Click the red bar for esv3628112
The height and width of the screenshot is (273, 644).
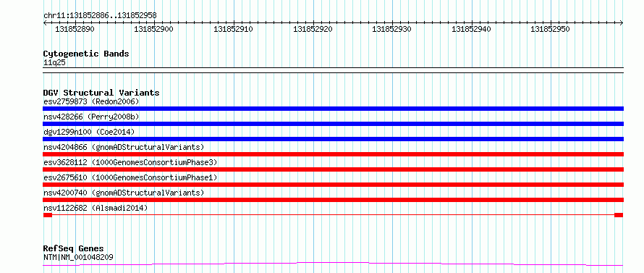point(333,169)
